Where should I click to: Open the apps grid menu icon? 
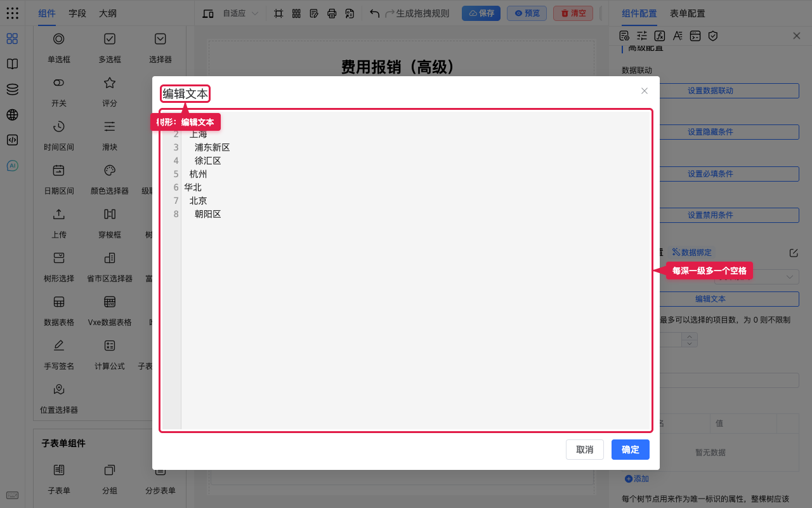point(12,13)
